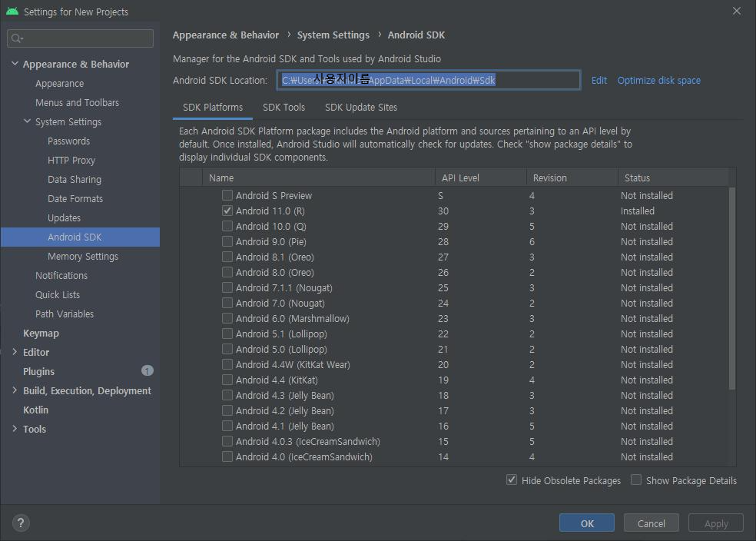Tick the Android 4.4 (KitKat) checkbox
The width and height of the screenshot is (756, 541).
(227, 380)
